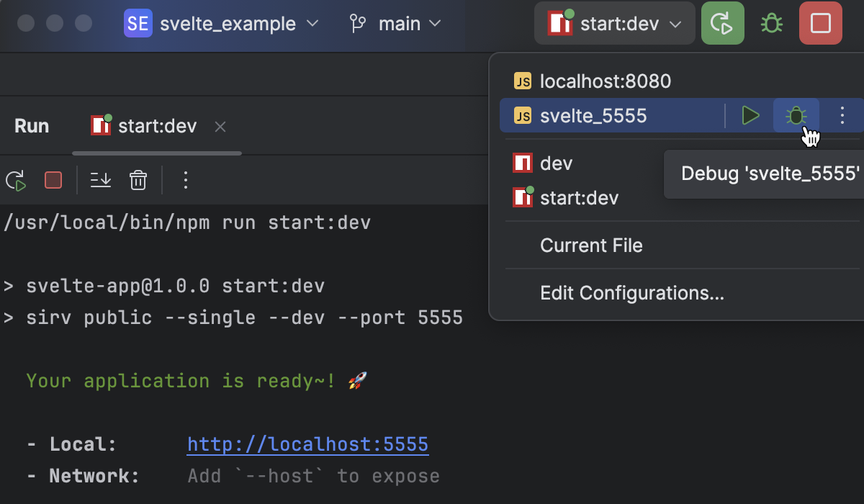This screenshot has height=504, width=864.
Task: Stop the app with the red toolbar button
Action: (x=820, y=23)
